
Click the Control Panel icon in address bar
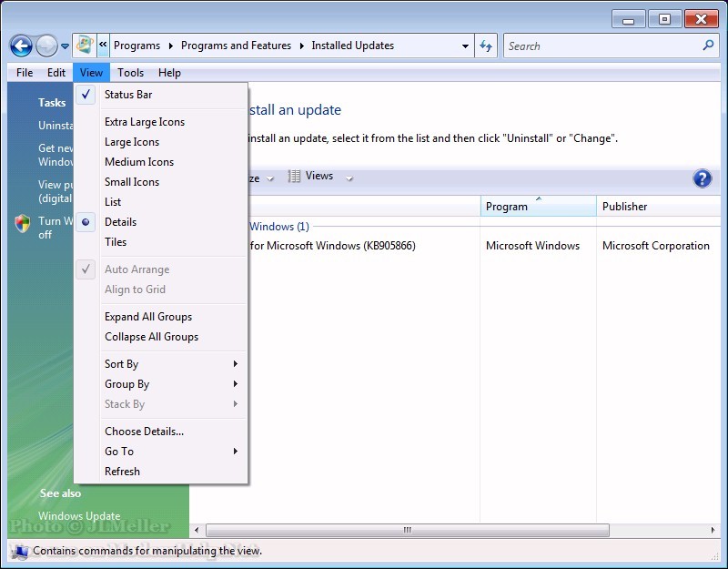[85, 46]
